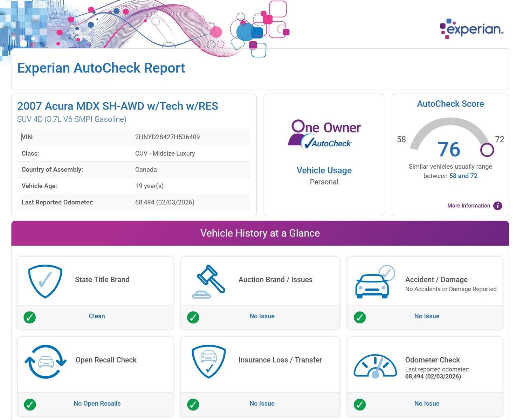Click the One Owner AutoCheck badge
The height and width of the screenshot is (420, 516).
(x=324, y=135)
